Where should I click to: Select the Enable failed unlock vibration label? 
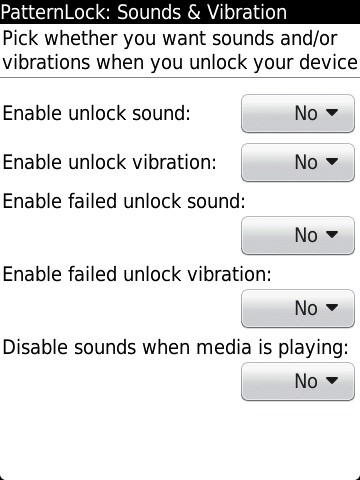[x=137, y=274]
